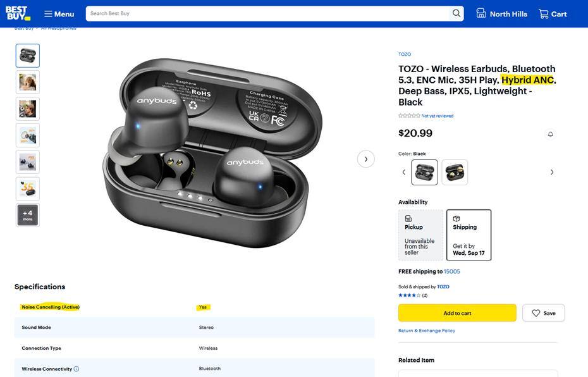Open the hamburger Menu

coord(59,14)
